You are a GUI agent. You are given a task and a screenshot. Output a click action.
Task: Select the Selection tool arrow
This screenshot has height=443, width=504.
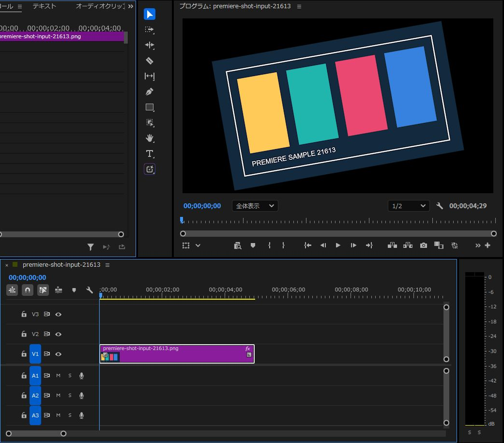point(150,14)
